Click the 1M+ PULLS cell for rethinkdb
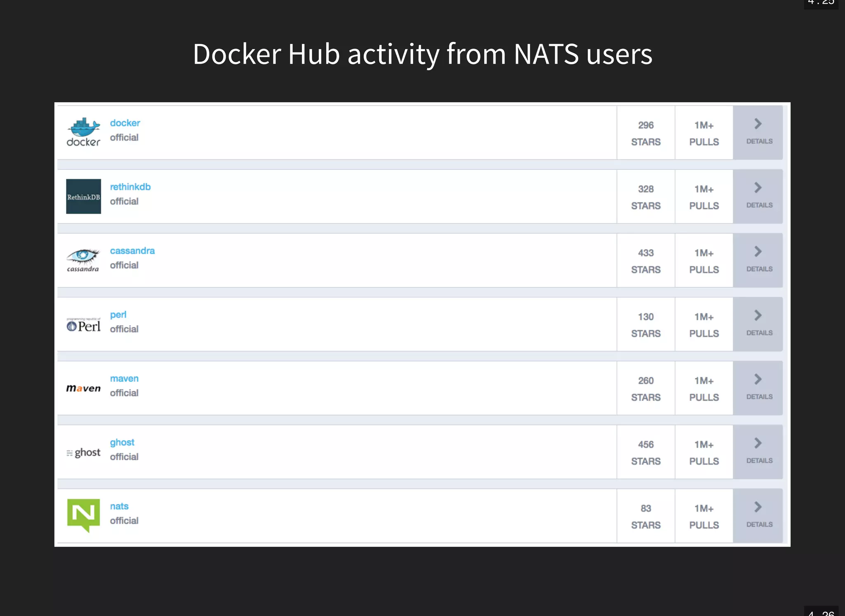This screenshot has width=845, height=616. (704, 197)
